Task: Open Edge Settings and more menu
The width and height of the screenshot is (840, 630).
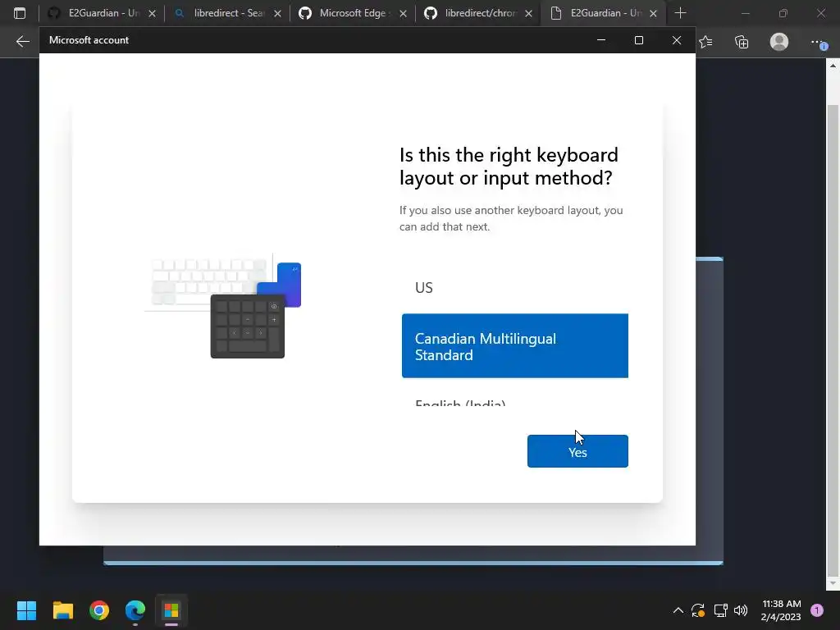Action: (818, 42)
